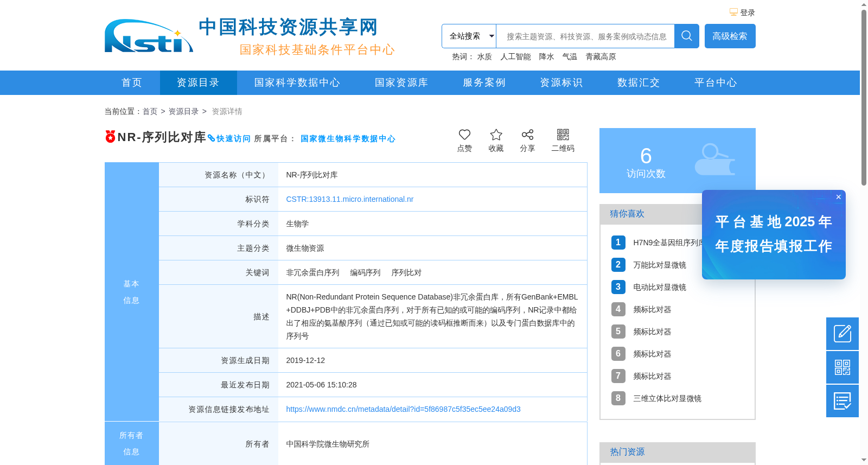Viewport: 868px width, 465px height.
Task: Select date value 2019-12-12
Action: coord(305,360)
